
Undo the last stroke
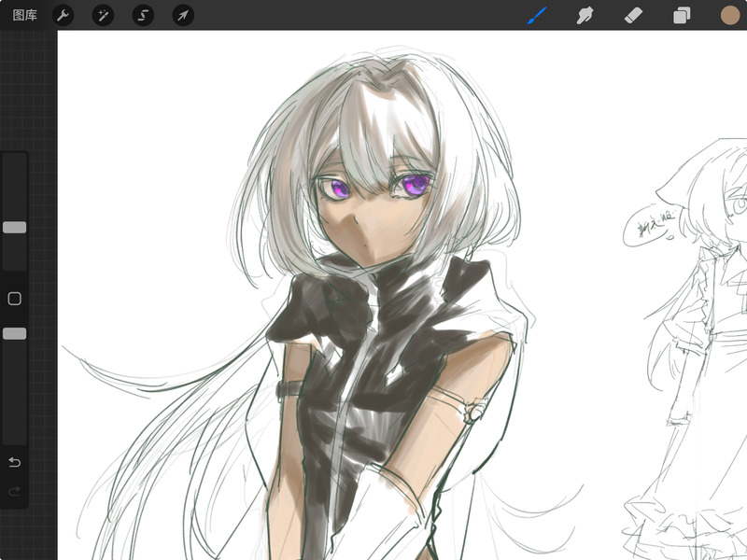click(x=14, y=462)
